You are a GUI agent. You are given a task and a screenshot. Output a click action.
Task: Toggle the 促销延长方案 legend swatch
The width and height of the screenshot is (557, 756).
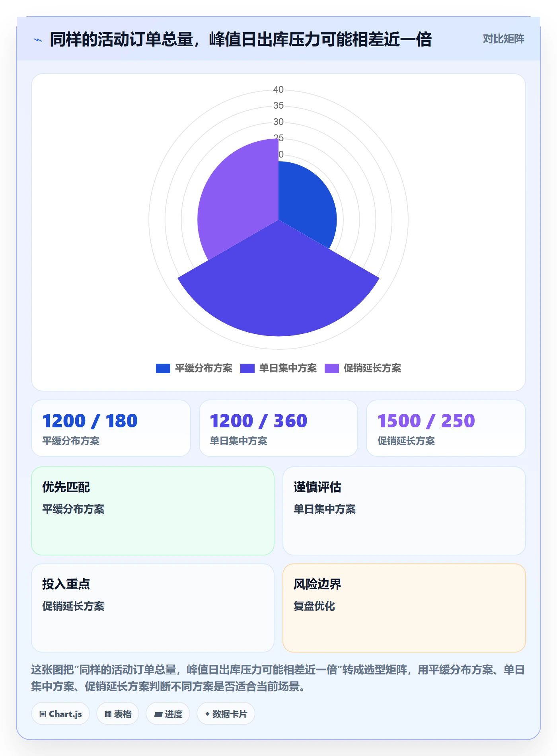[332, 368]
